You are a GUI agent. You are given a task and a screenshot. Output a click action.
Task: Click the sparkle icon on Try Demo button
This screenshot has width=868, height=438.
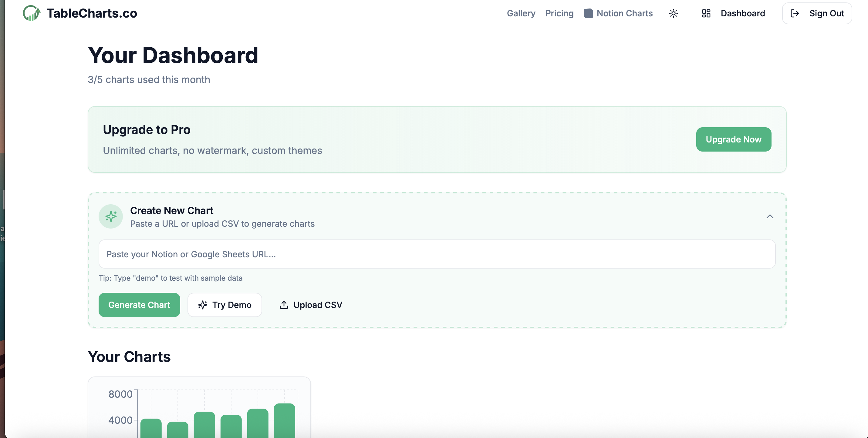click(x=202, y=305)
